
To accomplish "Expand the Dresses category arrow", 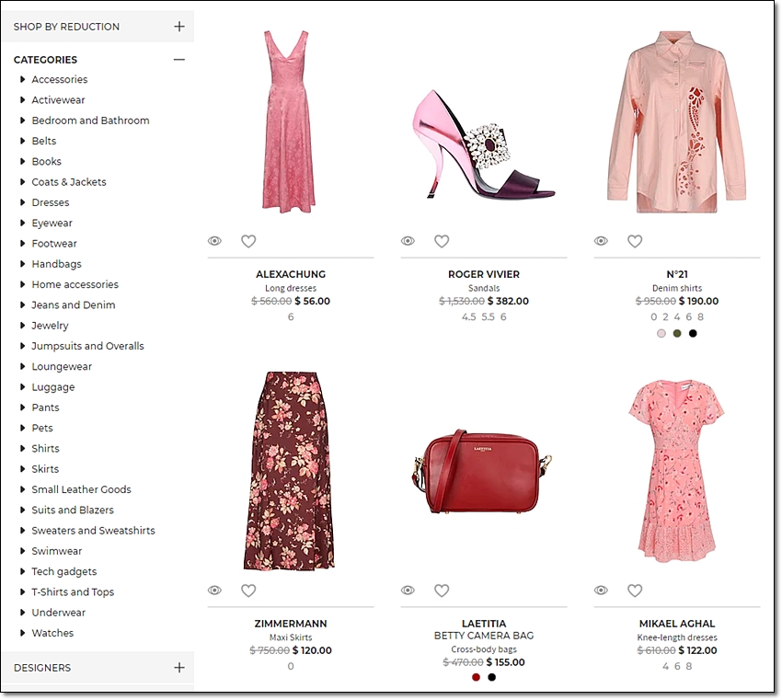I will pyautogui.click(x=22, y=202).
